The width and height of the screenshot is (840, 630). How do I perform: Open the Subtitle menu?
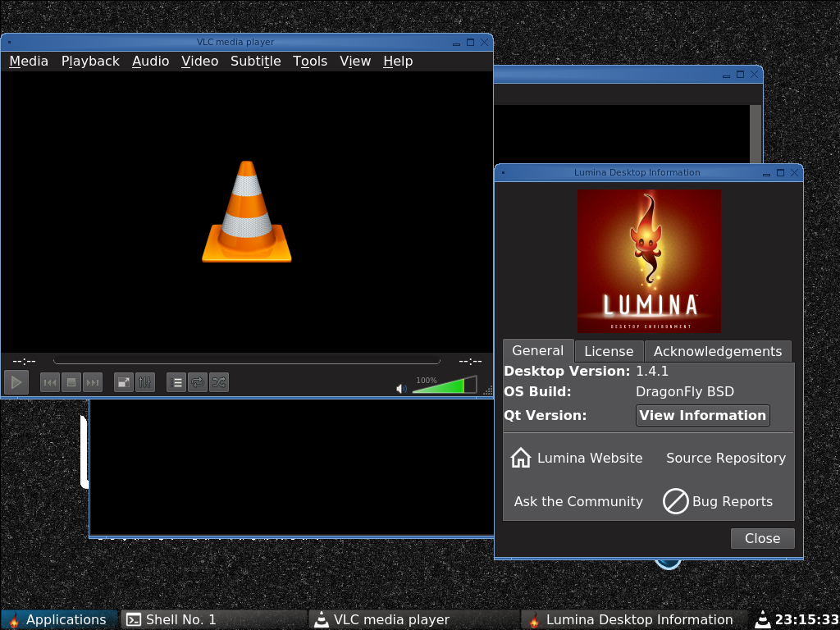256,61
